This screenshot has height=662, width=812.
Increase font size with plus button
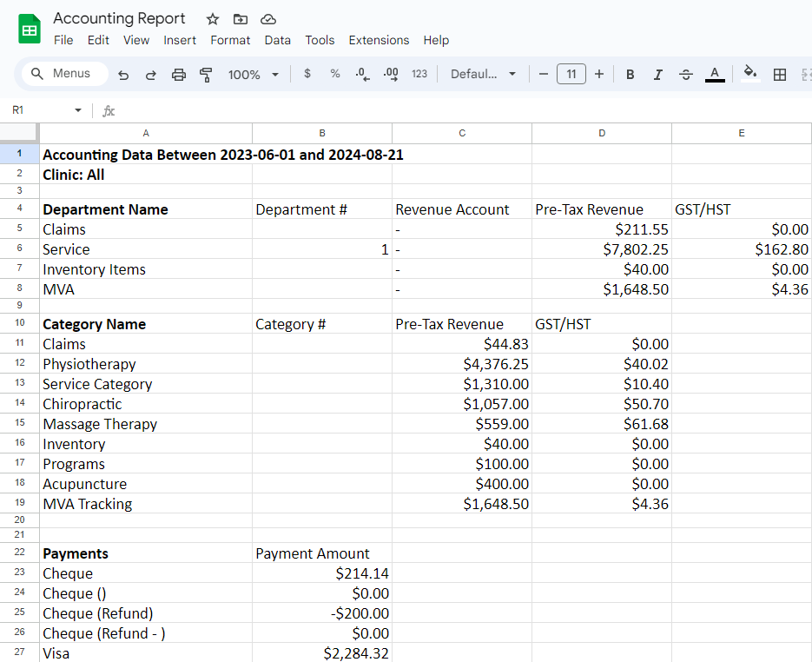click(599, 74)
